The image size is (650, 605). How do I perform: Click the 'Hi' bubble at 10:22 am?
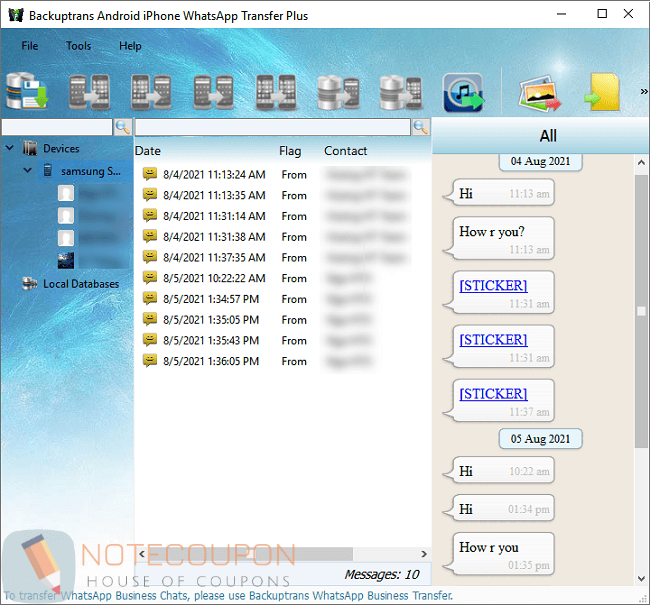point(499,470)
